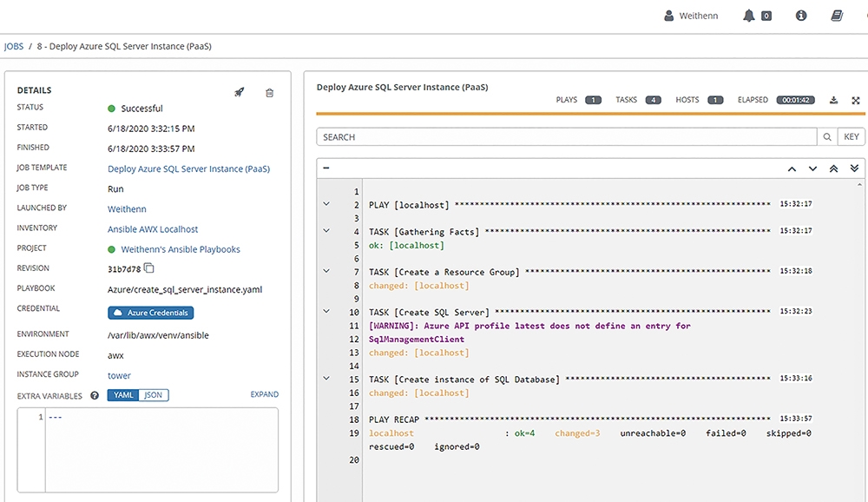Click the PLAYS count badge
This screenshot has height=502, width=868.
click(x=594, y=100)
